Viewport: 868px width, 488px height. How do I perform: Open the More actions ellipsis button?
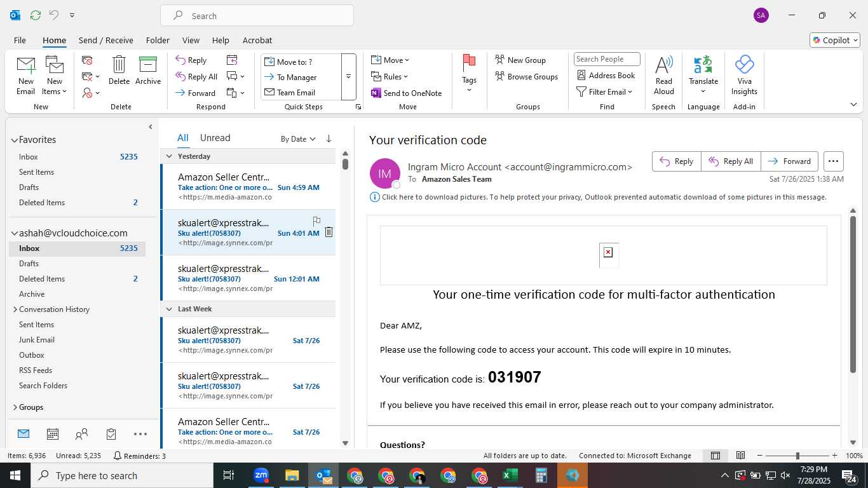coord(833,161)
